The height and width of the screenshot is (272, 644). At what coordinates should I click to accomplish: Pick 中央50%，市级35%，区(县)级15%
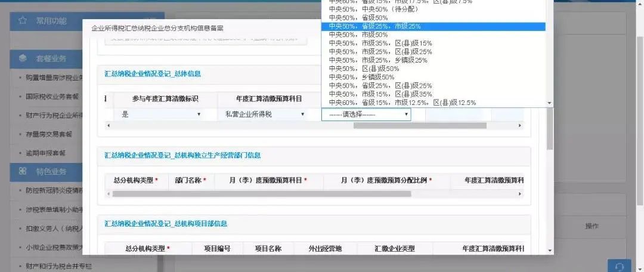(434, 43)
